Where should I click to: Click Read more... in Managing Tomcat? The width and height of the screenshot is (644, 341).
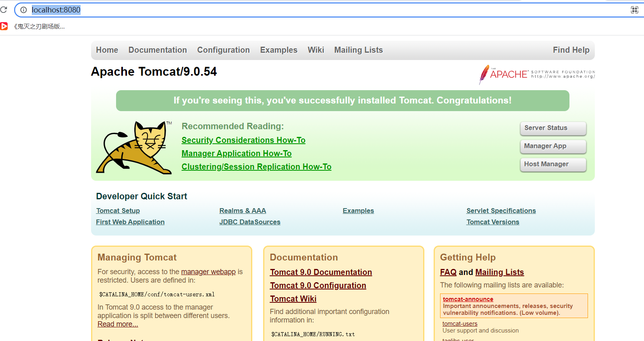(118, 324)
